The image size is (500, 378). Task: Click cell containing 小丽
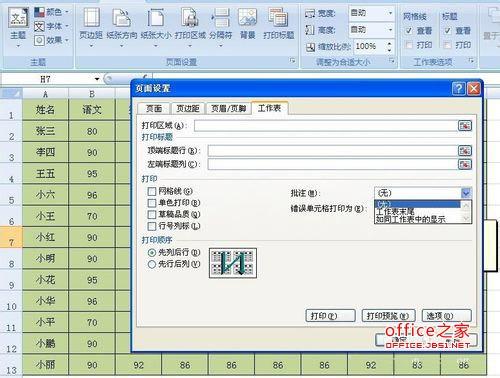pyautogui.click(x=45, y=365)
